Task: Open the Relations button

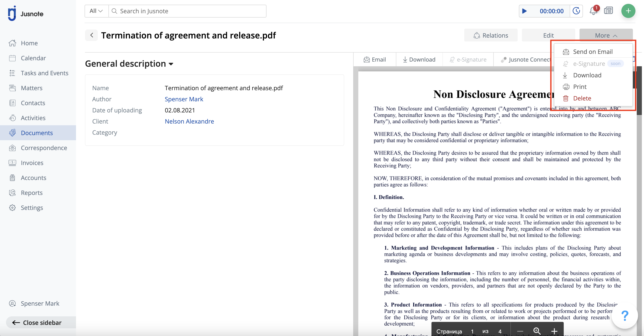Action: coord(491,35)
